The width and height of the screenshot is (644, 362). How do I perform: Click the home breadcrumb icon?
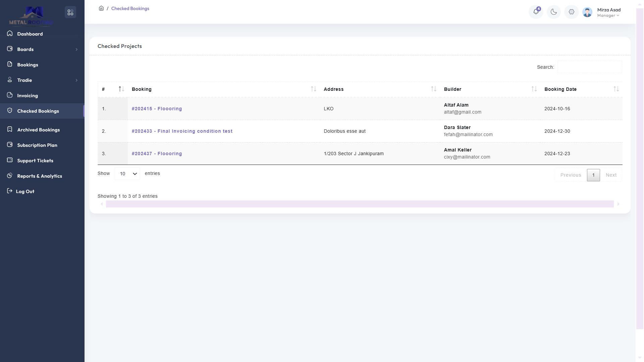(101, 8)
